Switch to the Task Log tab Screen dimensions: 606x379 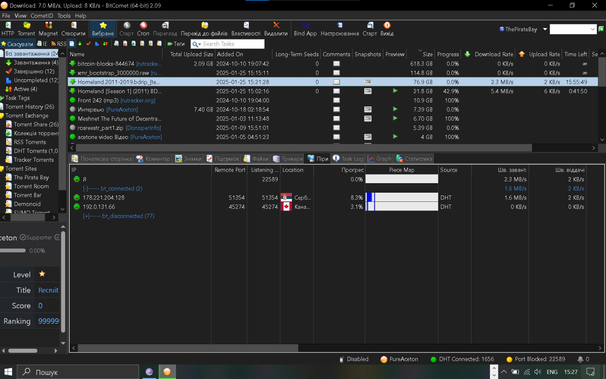click(x=348, y=159)
